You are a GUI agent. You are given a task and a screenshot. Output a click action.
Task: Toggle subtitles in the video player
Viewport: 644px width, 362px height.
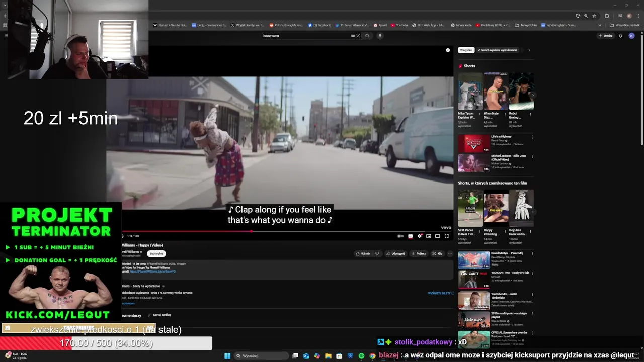click(x=411, y=236)
